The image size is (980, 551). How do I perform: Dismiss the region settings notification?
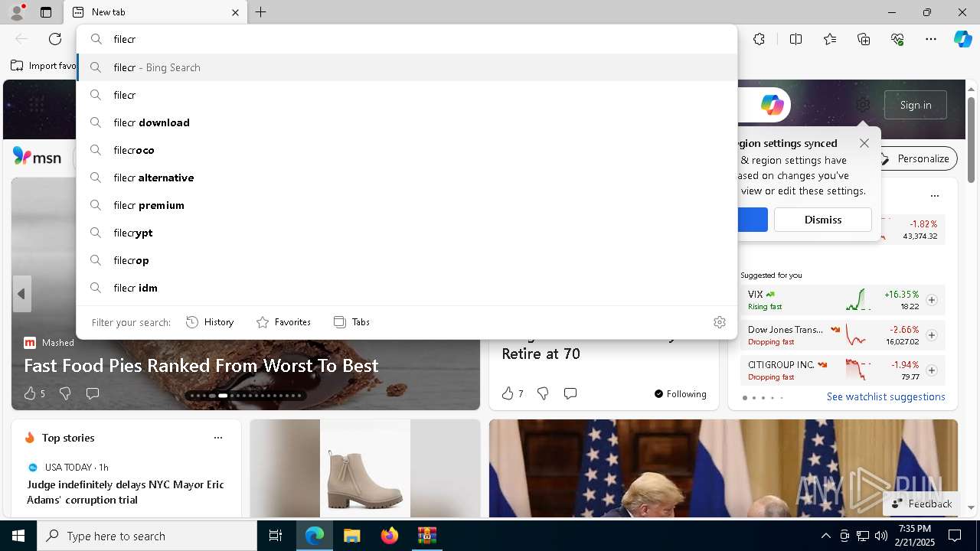point(823,220)
